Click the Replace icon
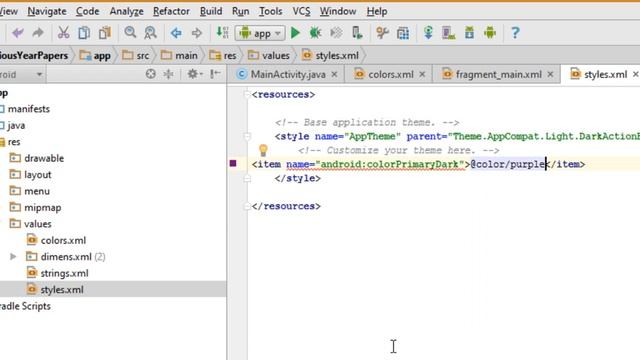The image size is (640, 360). coord(151,32)
